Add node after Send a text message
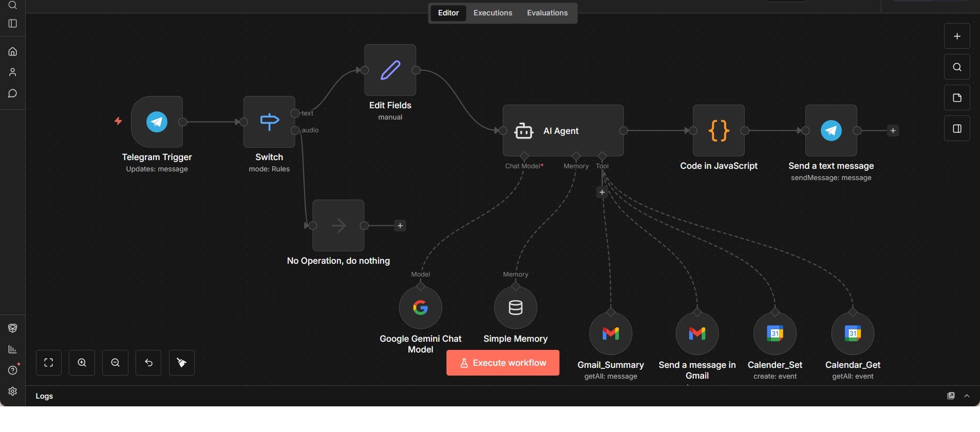The image size is (980, 432). point(893,131)
